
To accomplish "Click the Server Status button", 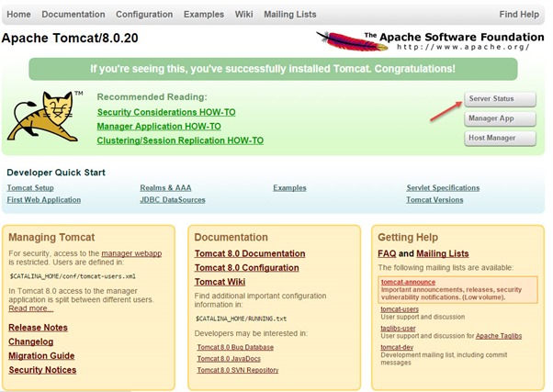I will click(x=500, y=99).
